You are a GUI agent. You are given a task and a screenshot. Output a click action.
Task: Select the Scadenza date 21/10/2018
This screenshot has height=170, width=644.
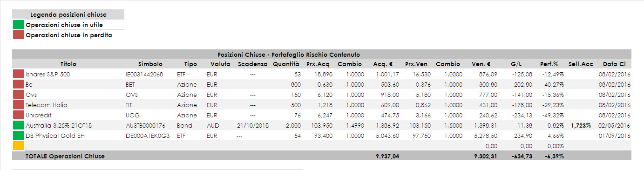(252, 125)
